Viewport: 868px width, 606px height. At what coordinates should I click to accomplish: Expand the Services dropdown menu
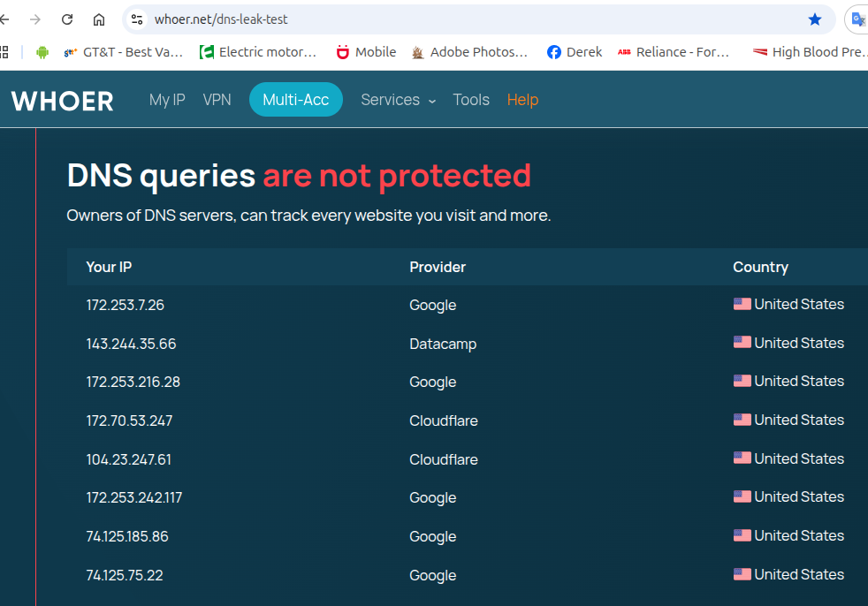[x=399, y=100]
